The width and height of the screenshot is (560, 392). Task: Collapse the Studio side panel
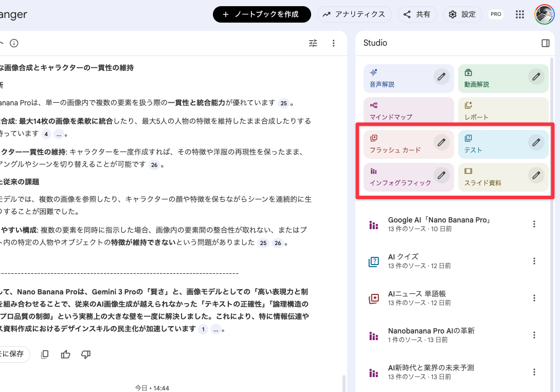545,43
